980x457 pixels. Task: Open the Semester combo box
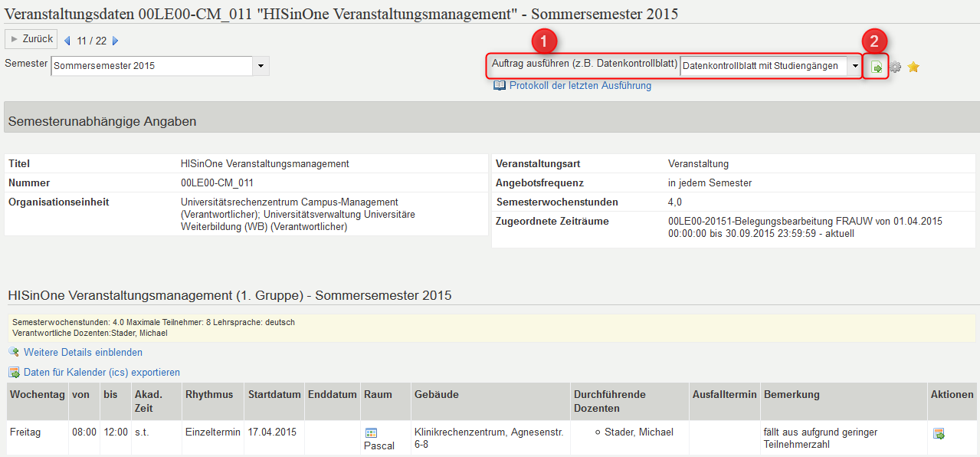160,66
